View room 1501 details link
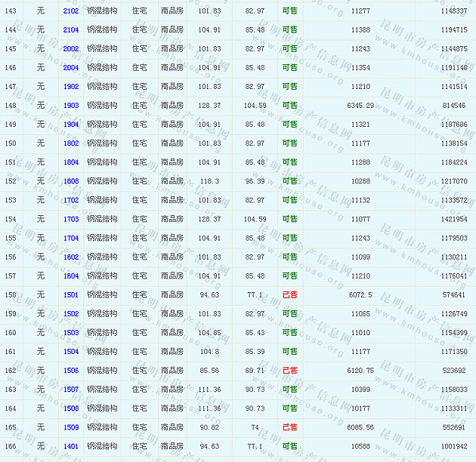 click(70, 295)
